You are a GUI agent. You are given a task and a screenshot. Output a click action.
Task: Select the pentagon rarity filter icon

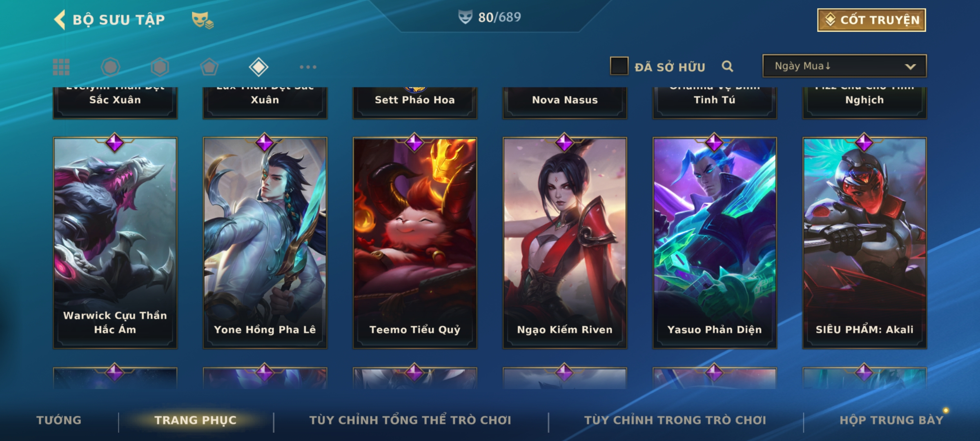[x=209, y=67]
